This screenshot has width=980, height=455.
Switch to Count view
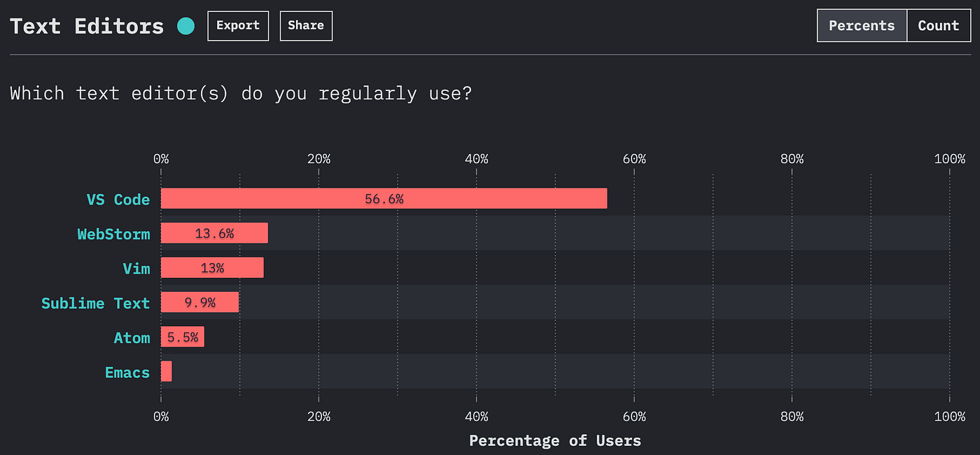click(939, 25)
